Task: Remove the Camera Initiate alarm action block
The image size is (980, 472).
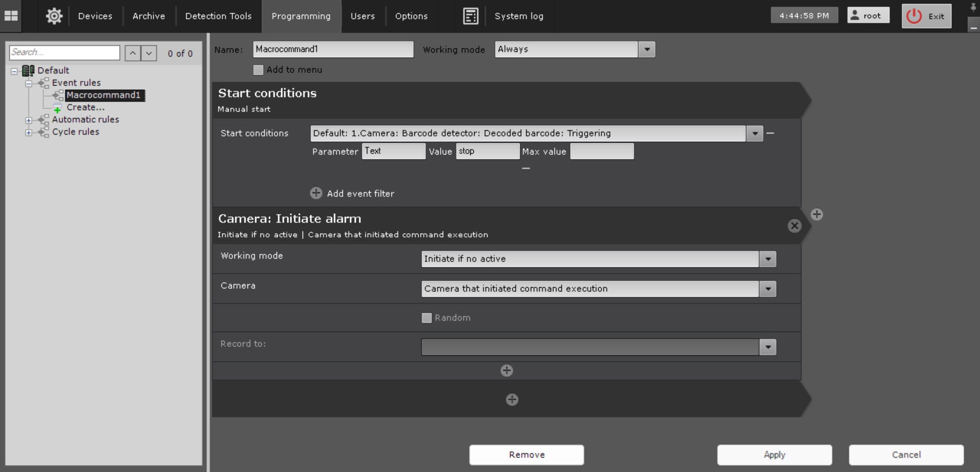Action: pos(794,226)
